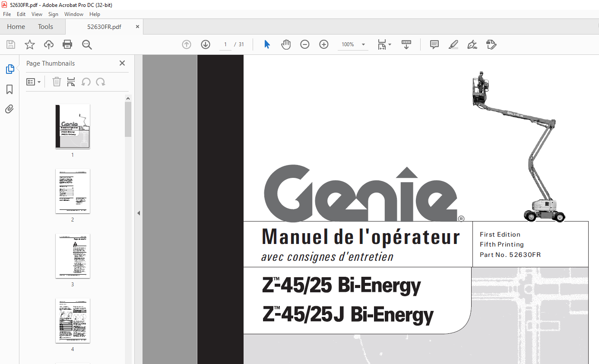Click the 'Part No. 52630FR' text

click(510, 255)
